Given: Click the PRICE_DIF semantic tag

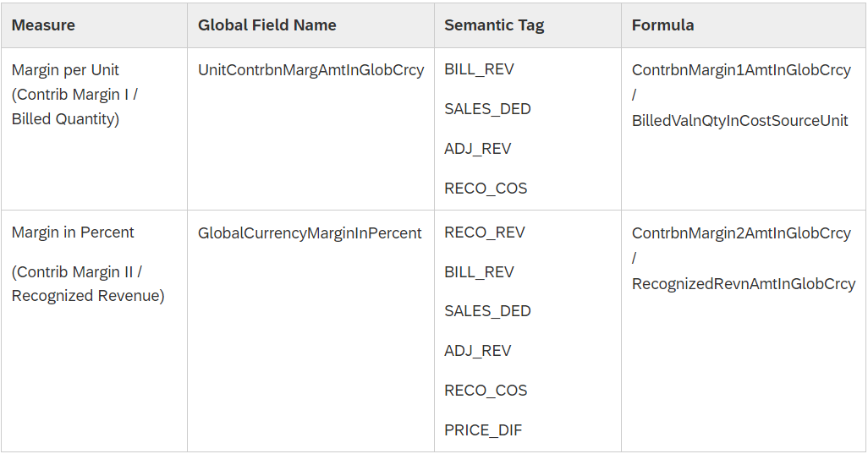Looking at the screenshot, I should (483, 430).
